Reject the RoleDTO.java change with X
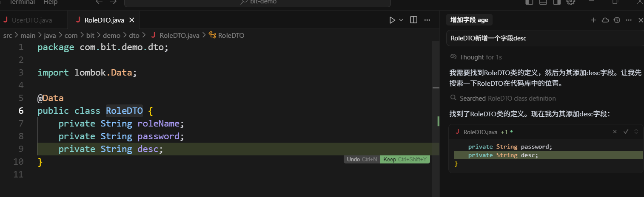The height and width of the screenshot is (197, 644). 615,132
